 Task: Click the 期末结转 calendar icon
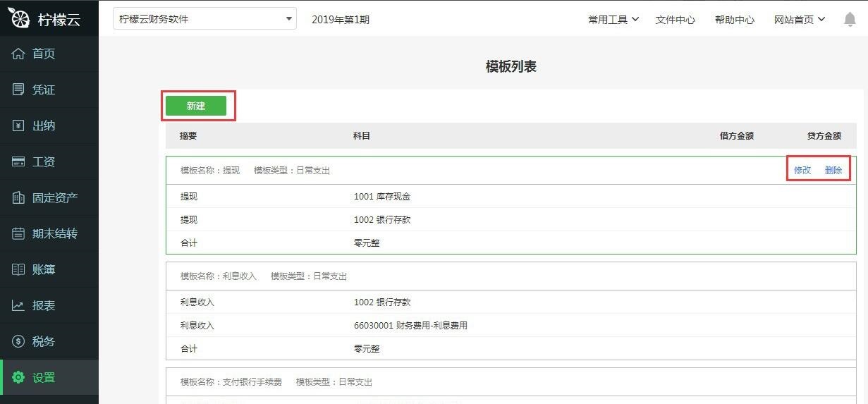tap(18, 233)
